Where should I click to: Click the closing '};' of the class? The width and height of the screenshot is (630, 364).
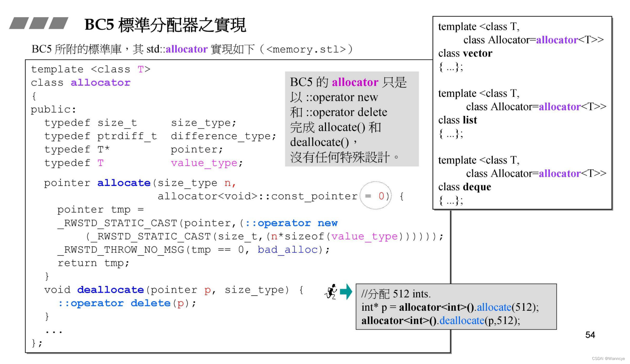coord(37,343)
